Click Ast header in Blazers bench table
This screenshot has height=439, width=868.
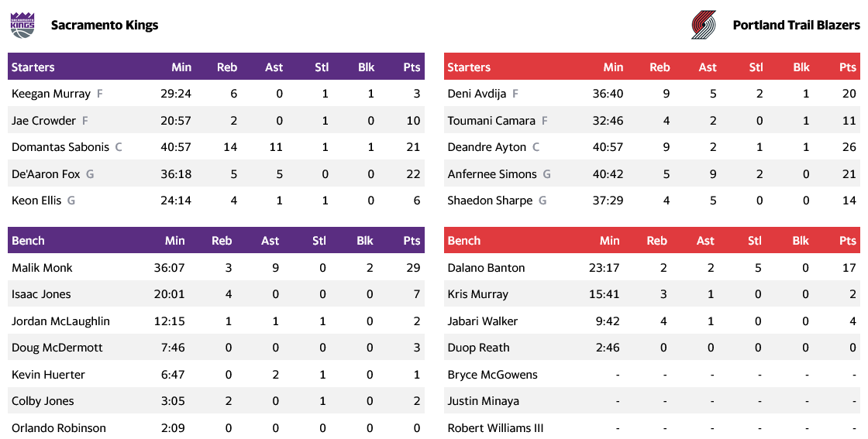705,241
